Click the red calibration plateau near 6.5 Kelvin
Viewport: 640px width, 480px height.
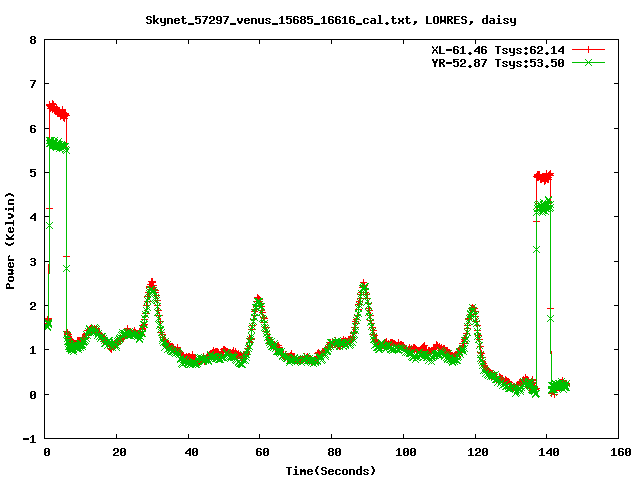pos(58,110)
